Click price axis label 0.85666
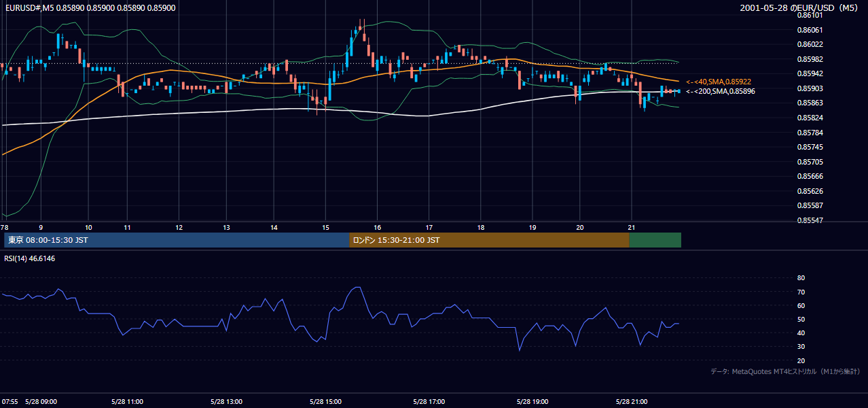This screenshot has height=408, width=868. pos(810,176)
